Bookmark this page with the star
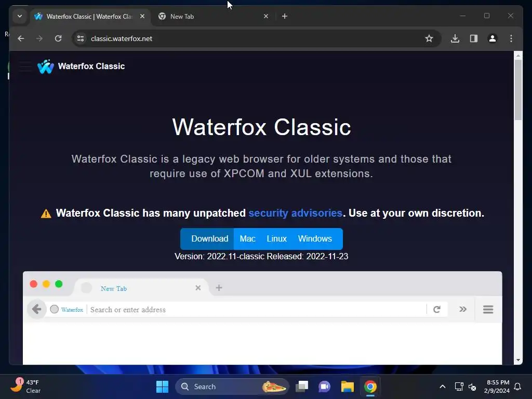This screenshot has height=399, width=532. [x=429, y=38]
